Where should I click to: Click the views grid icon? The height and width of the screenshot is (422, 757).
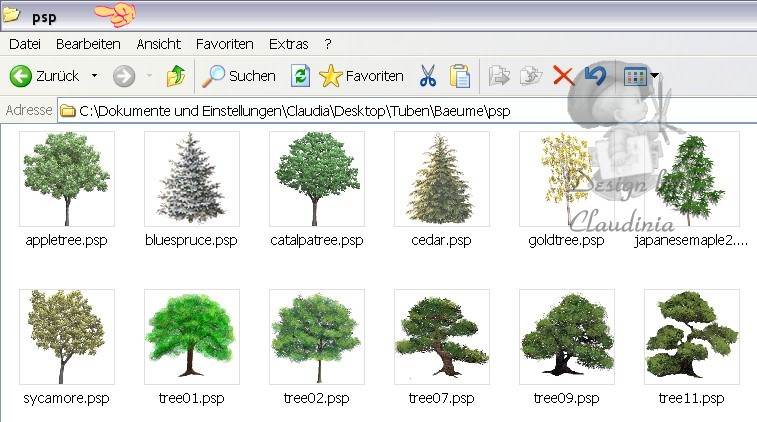(635, 76)
